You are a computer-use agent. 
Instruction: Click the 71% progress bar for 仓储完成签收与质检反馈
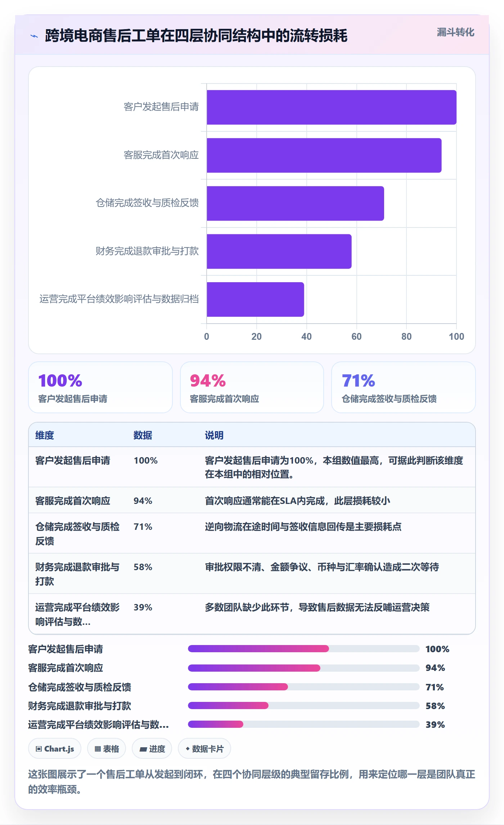pyautogui.click(x=303, y=687)
